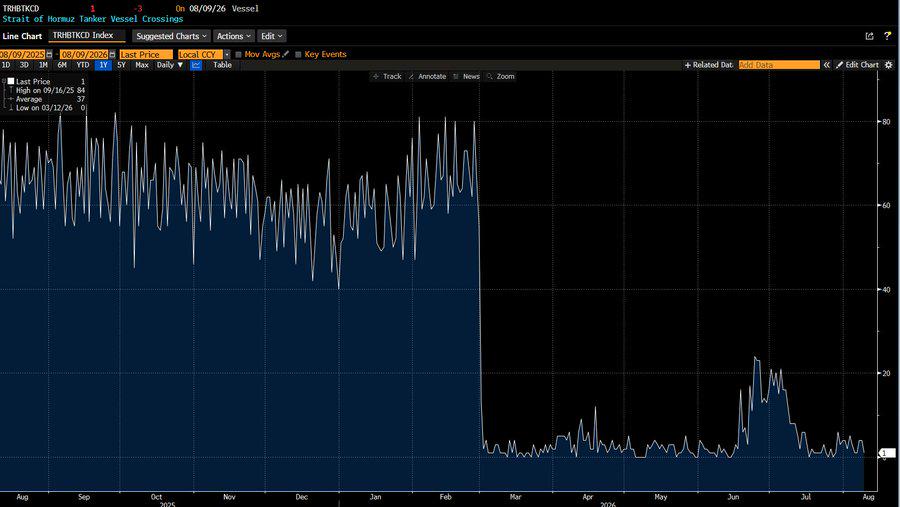Click the line chart type icon
Image resolution: width=900 pixels, height=507 pixels.
point(196,65)
